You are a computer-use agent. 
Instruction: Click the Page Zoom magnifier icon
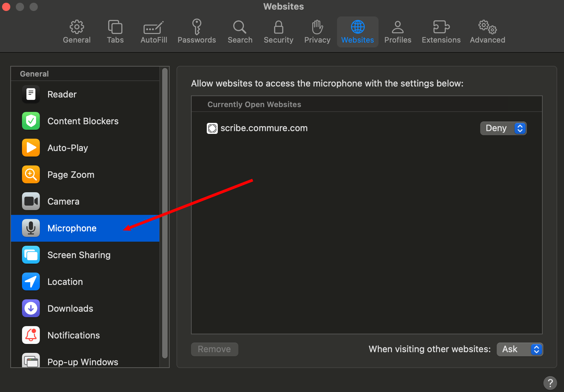[x=31, y=174]
